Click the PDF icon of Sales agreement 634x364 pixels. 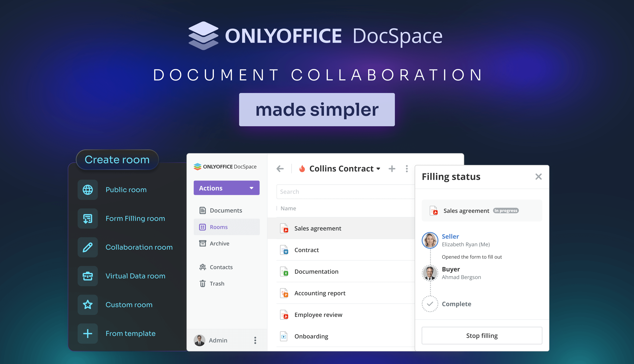click(284, 228)
